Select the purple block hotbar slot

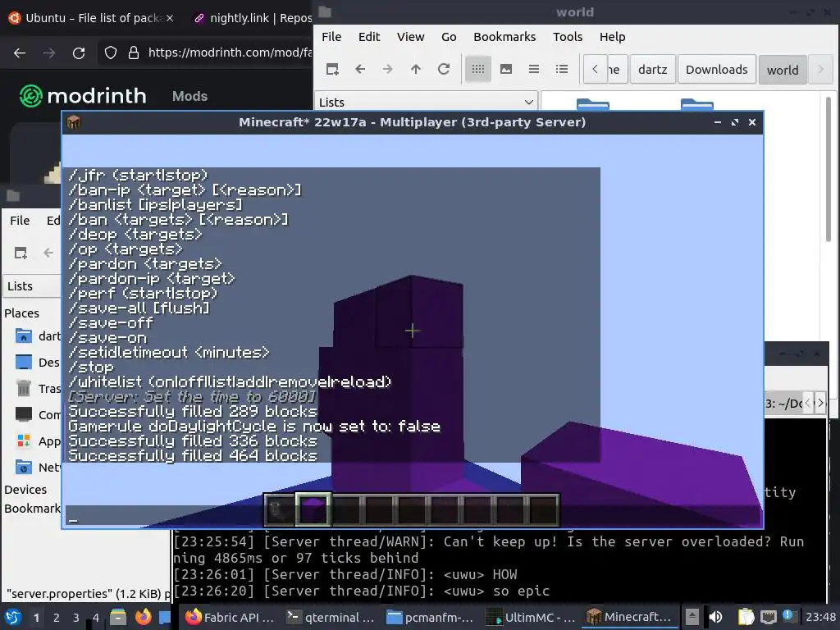[x=313, y=509]
